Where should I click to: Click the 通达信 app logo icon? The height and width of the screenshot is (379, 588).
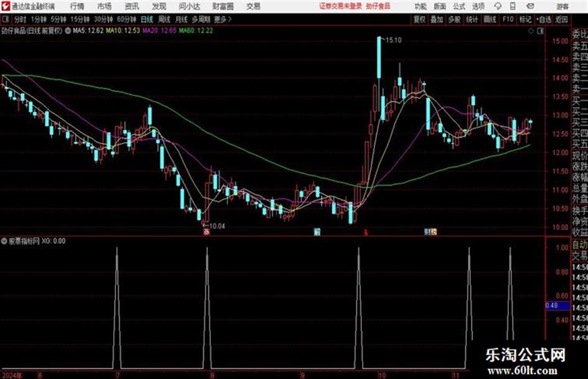coord(6,6)
